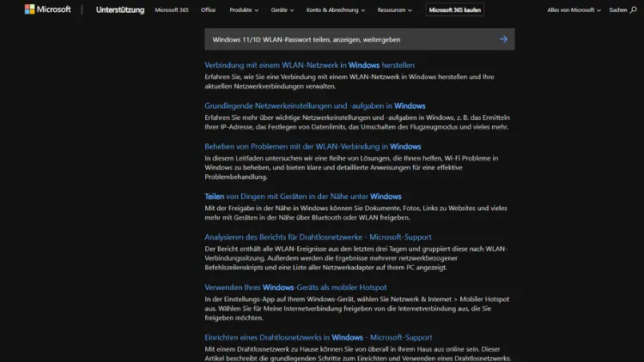The width and height of the screenshot is (644, 362).
Task: Open 'Grundlegende Netzwerkeinstellungen und -aufgaben' result
Action: pyautogui.click(x=314, y=106)
